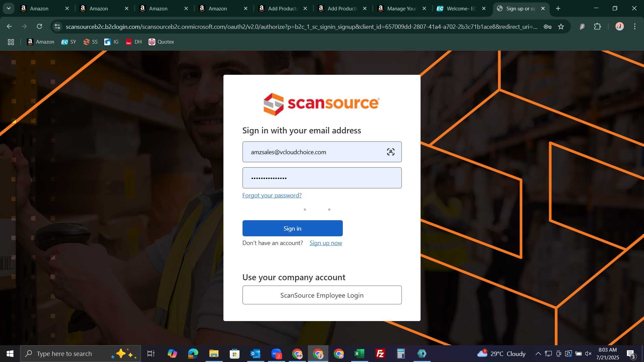Viewport: 644px width, 362px height.
Task: View site information icon in the address bar
Action: [57, 26]
